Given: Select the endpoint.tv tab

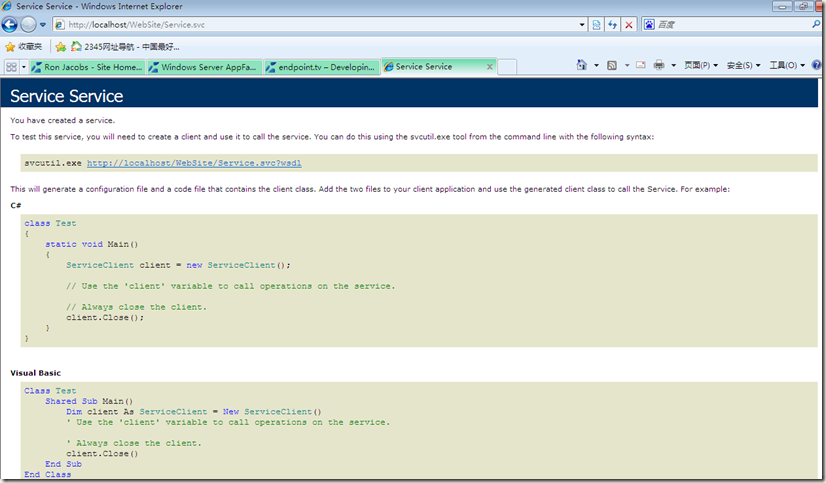Looking at the screenshot, I should pos(321,67).
